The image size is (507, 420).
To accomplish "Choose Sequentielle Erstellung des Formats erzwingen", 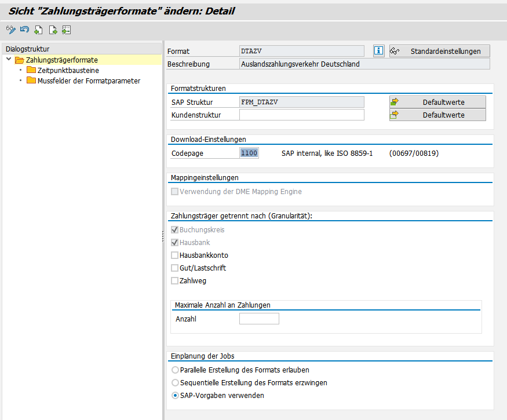I will coord(175,382).
